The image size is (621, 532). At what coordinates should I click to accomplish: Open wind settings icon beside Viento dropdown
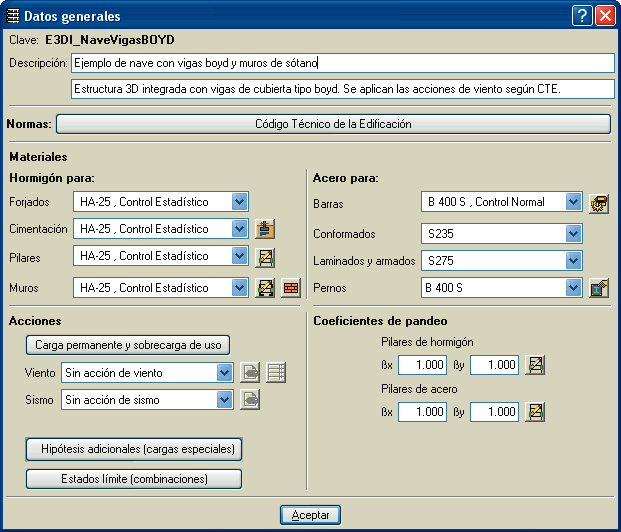(250, 373)
